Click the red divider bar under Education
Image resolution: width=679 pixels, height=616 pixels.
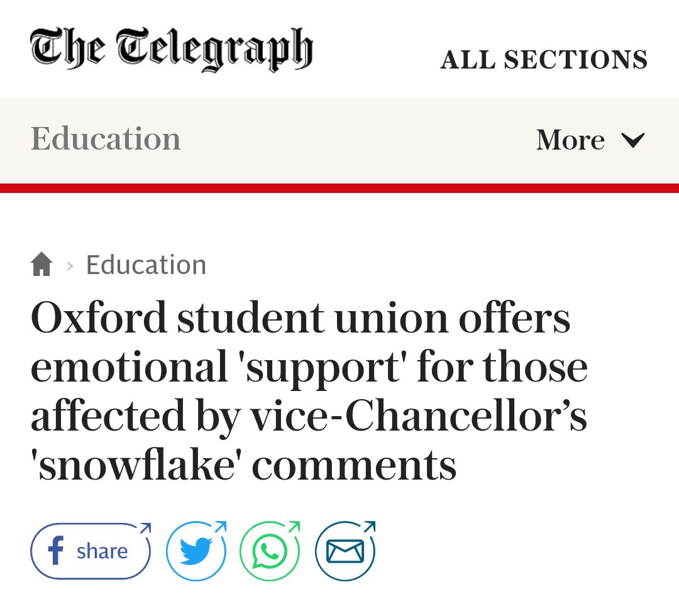point(339,188)
